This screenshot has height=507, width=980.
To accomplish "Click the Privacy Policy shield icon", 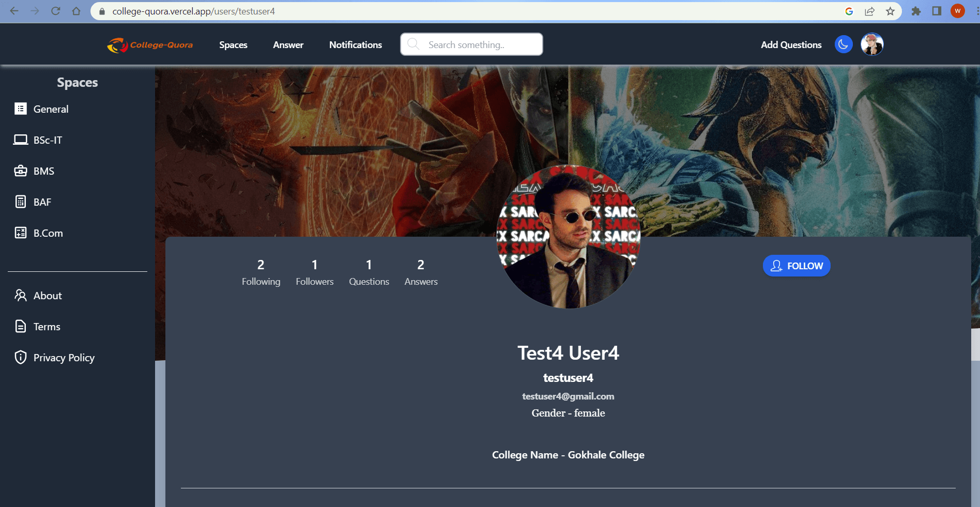I will click(21, 357).
